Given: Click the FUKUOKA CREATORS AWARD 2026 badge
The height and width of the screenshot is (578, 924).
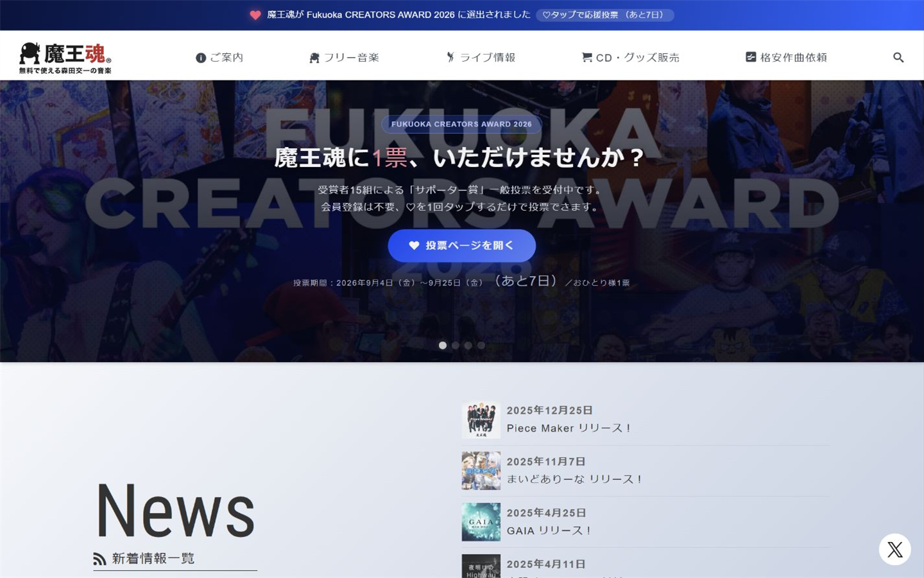Looking at the screenshot, I should click(461, 125).
